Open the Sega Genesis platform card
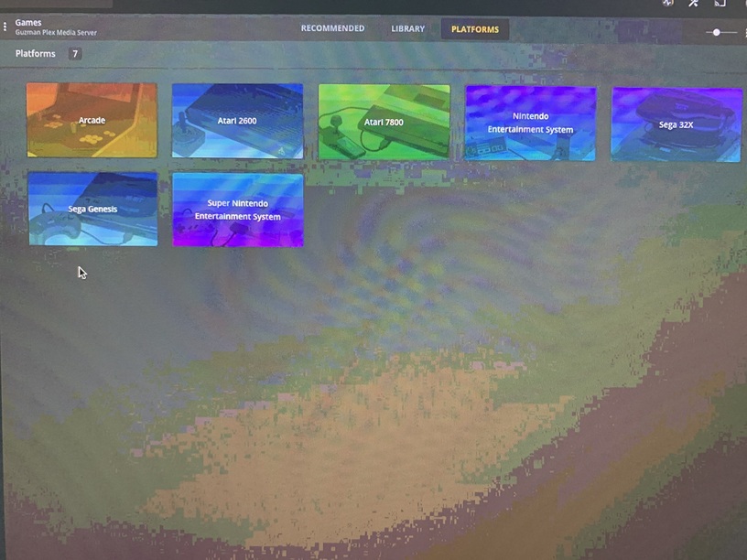 (x=92, y=209)
